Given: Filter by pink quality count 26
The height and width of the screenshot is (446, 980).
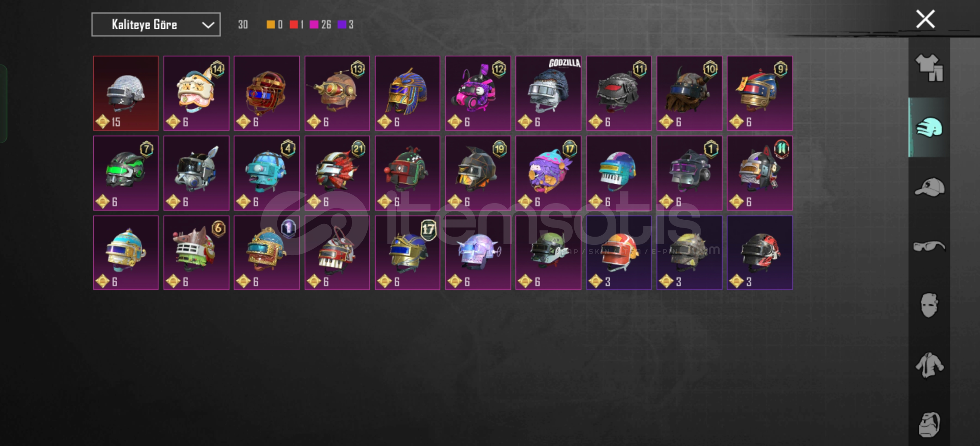Looking at the screenshot, I should (320, 25).
